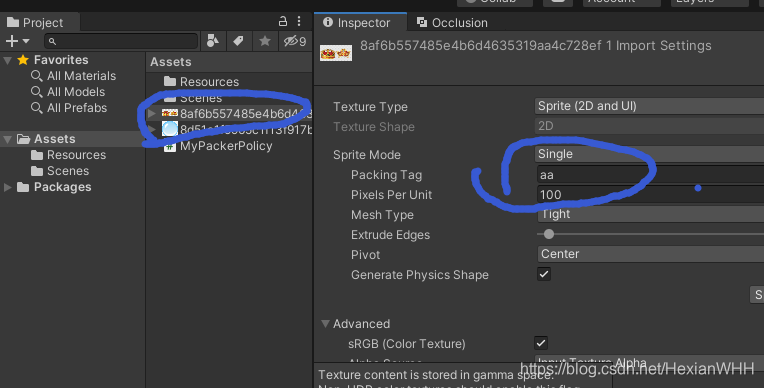
Task: Open the Mesh Type dropdown
Action: 650,214
